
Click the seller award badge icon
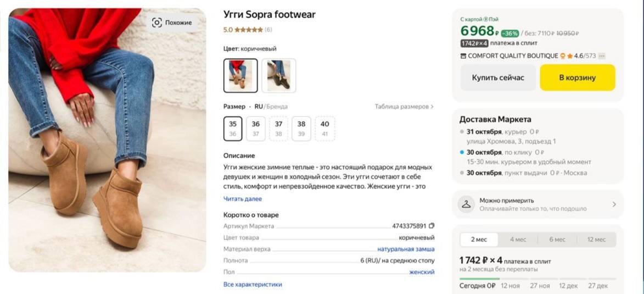point(563,56)
